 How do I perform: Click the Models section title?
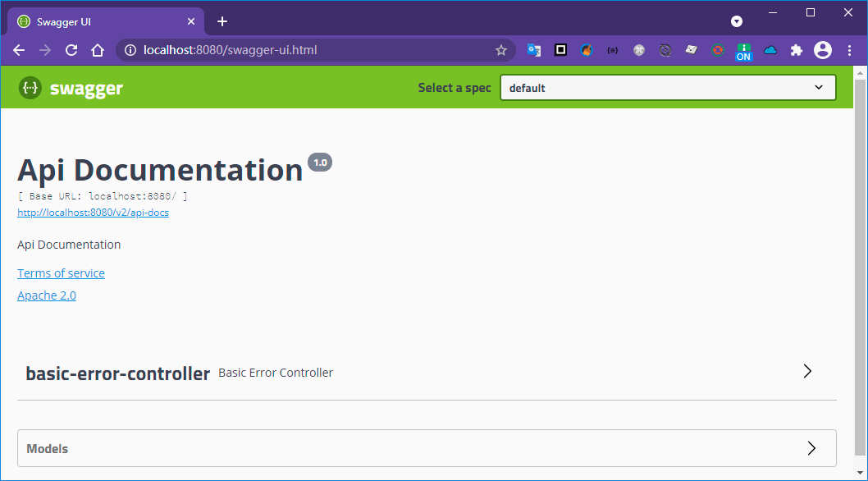point(47,449)
